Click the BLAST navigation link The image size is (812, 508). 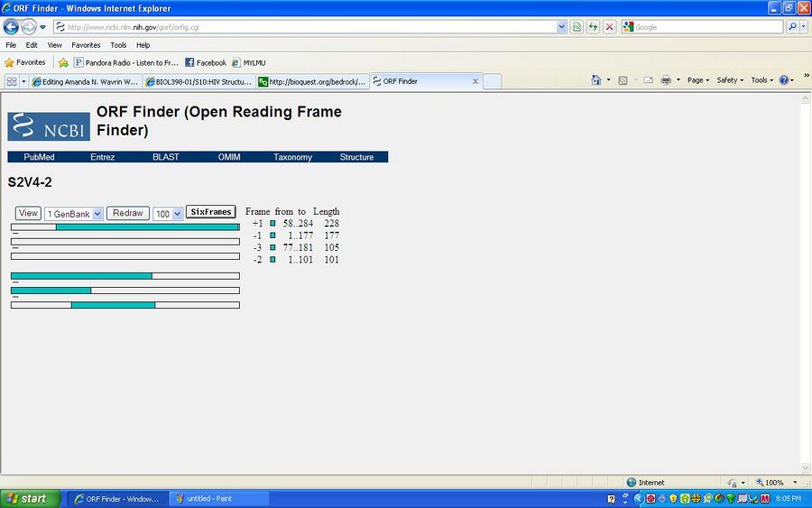(x=165, y=157)
